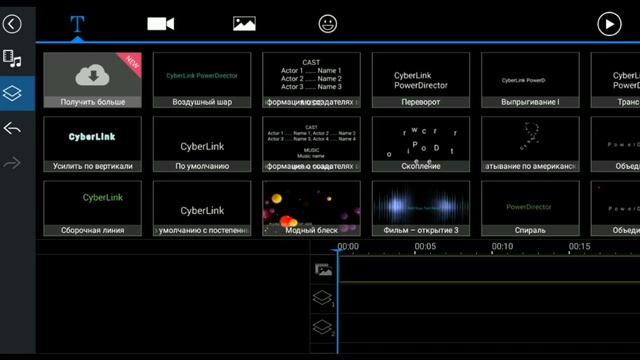
Task: Switch to the image overlay tab
Action: (x=244, y=24)
